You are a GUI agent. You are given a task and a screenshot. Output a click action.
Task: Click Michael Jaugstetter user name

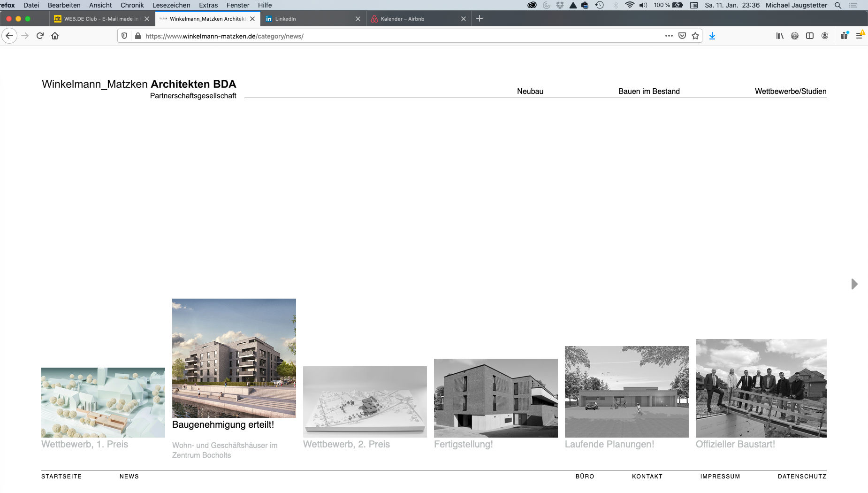(796, 5)
